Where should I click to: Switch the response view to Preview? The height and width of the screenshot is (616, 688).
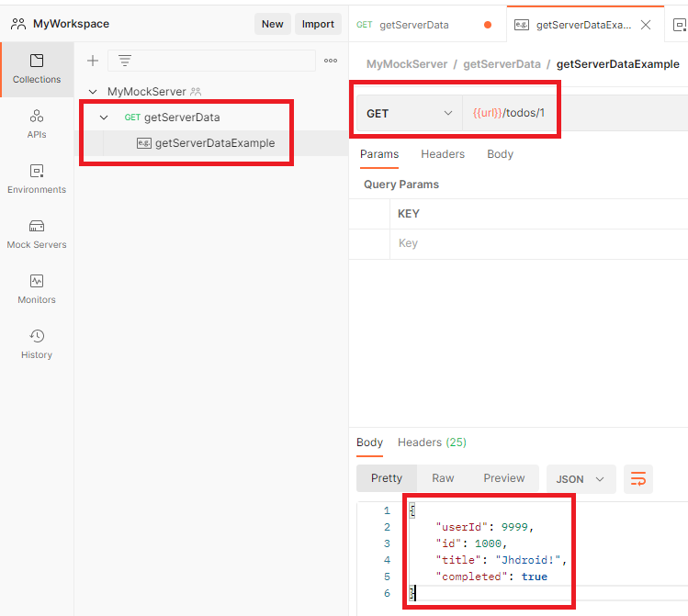click(503, 478)
